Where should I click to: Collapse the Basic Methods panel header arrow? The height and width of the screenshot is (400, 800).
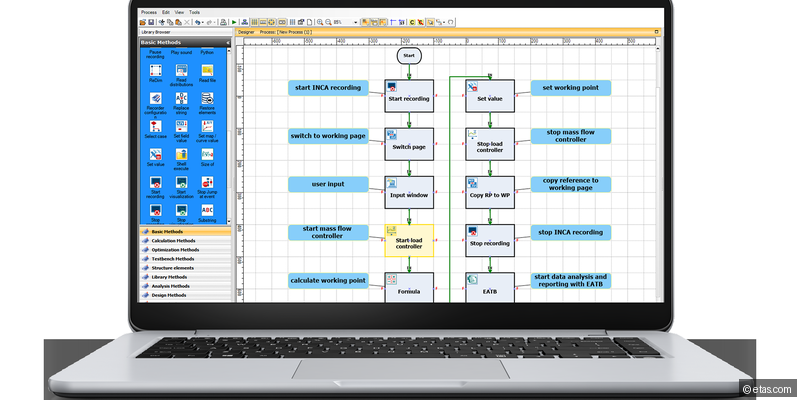point(228,43)
